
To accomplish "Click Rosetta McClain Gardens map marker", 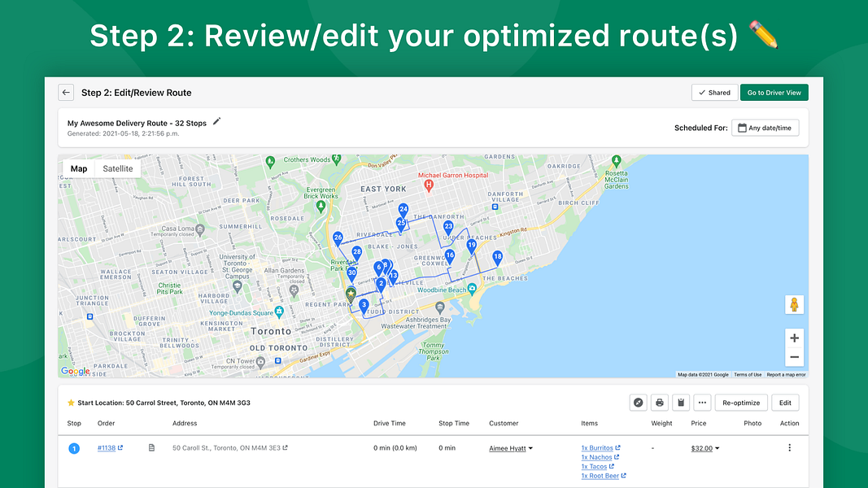I will point(616,160).
